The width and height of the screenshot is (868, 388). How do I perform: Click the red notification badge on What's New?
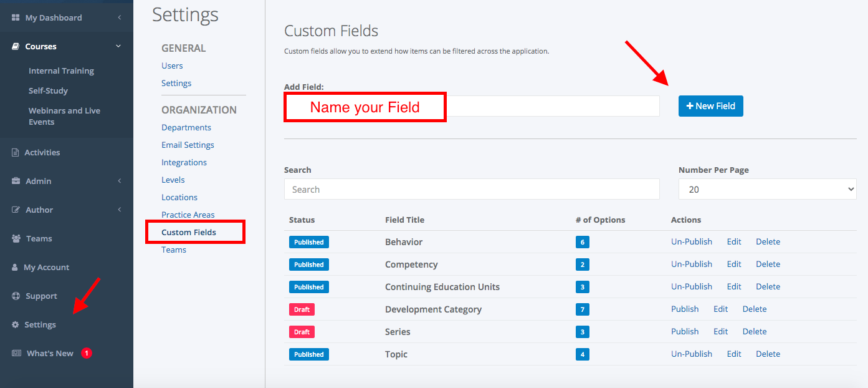87,353
